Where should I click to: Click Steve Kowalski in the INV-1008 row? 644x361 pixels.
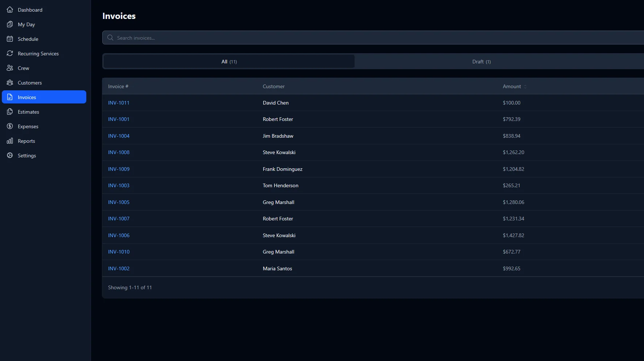point(279,152)
